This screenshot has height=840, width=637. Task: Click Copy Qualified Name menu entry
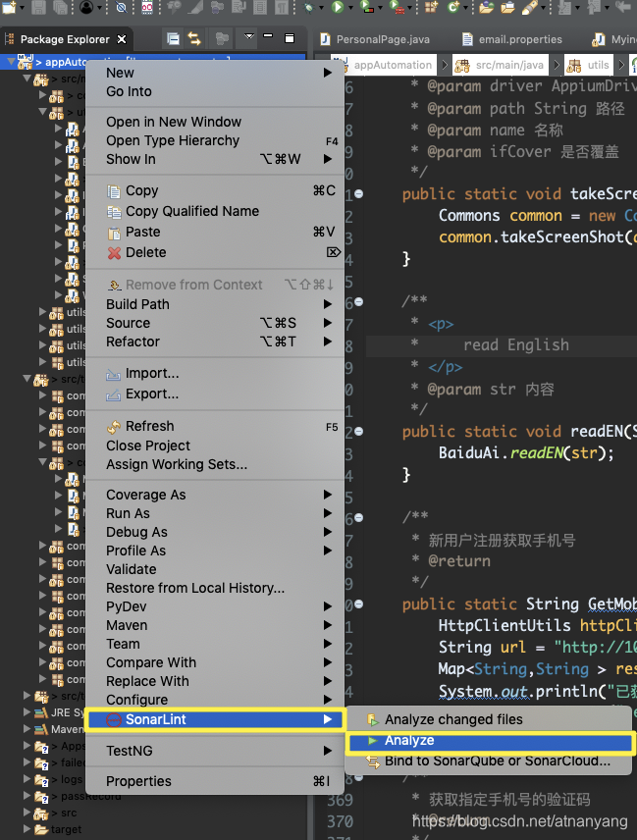tap(215, 211)
